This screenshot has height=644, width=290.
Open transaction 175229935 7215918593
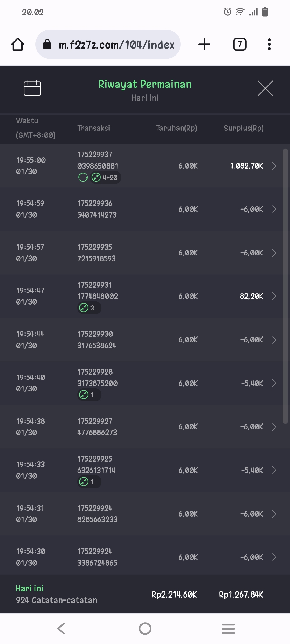(x=97, y=253)
